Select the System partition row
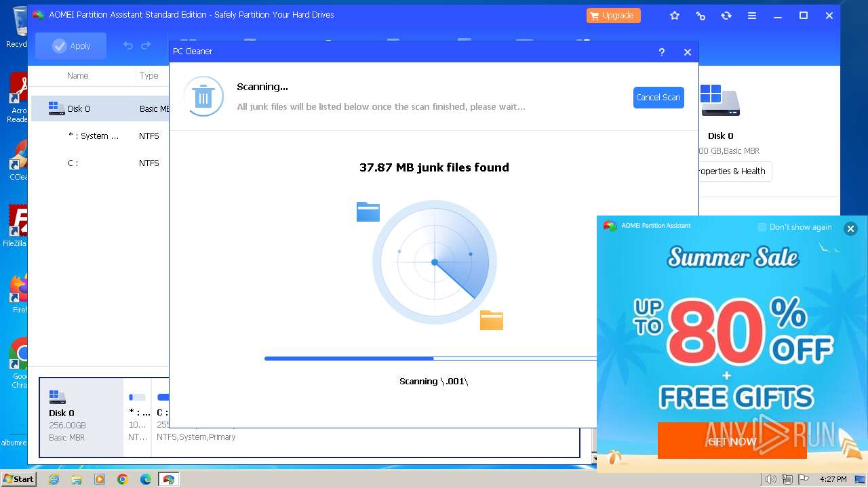The width and height of the screenshot is (868, 488). [x=100, y=136]
